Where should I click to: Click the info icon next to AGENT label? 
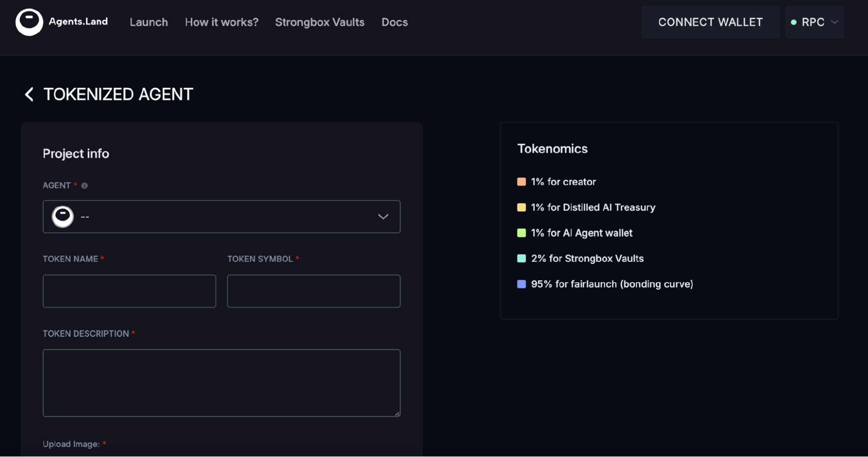pos(85,185)
